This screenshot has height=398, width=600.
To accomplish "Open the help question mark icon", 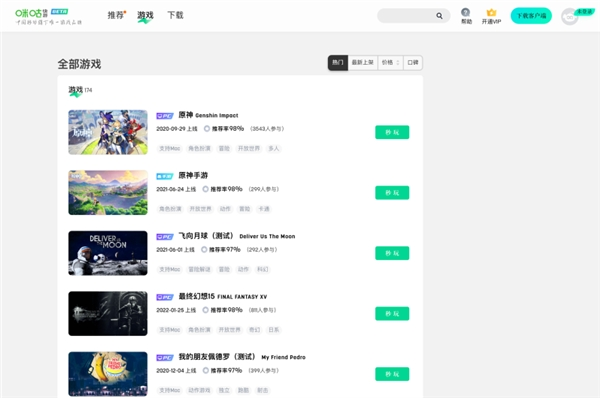I will pyautogui.click(x=465, y=12).
